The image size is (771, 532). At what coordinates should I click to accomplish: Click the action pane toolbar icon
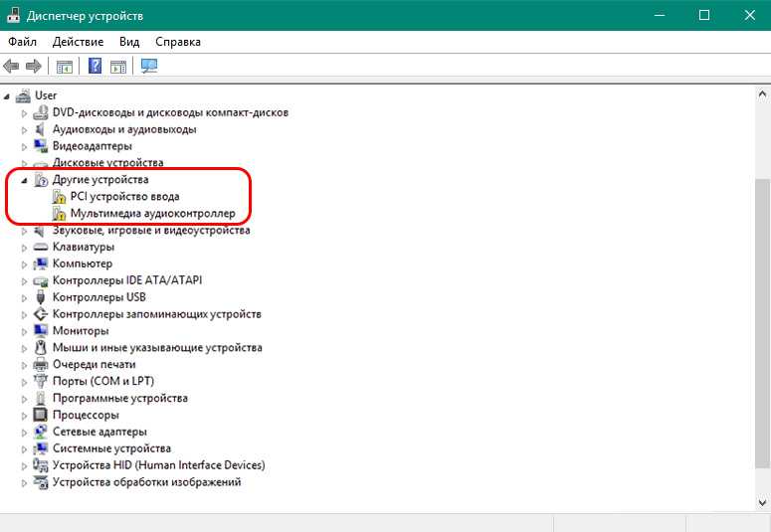pos(118,67)
